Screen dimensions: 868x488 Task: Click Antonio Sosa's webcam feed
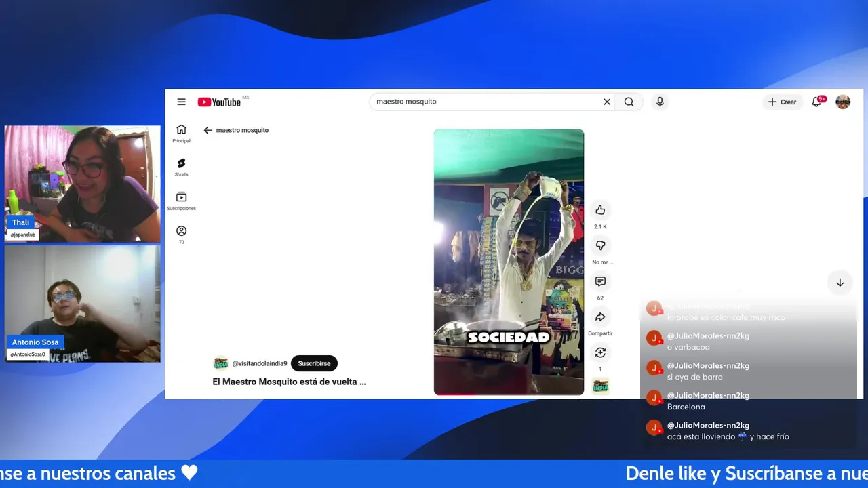click(83, 304)
